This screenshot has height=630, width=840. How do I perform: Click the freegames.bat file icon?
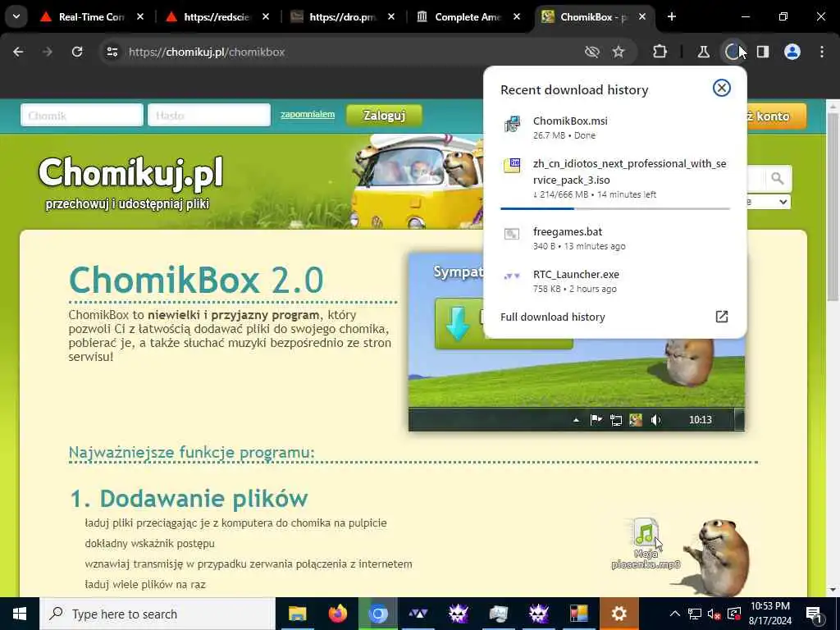[x=512, y=234]
